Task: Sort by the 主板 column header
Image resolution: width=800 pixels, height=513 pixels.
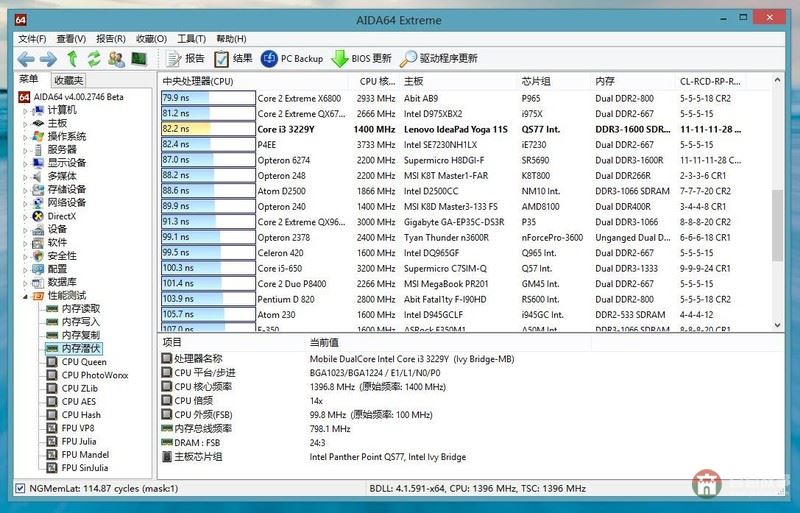Action: (x=459, y=81)
